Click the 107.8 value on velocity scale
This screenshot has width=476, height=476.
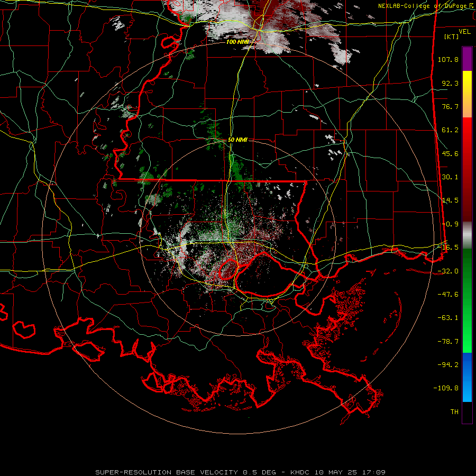[448, 59]
